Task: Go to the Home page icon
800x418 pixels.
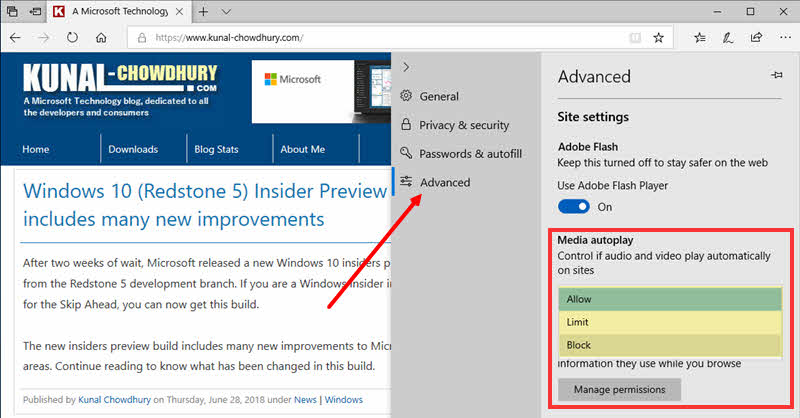Action: [x=101, y=38]
